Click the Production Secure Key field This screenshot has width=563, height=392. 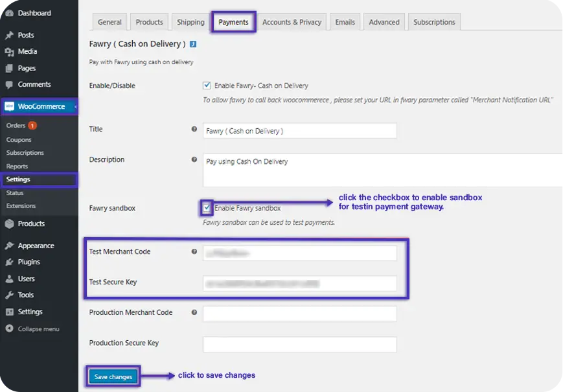coord(300,344)
